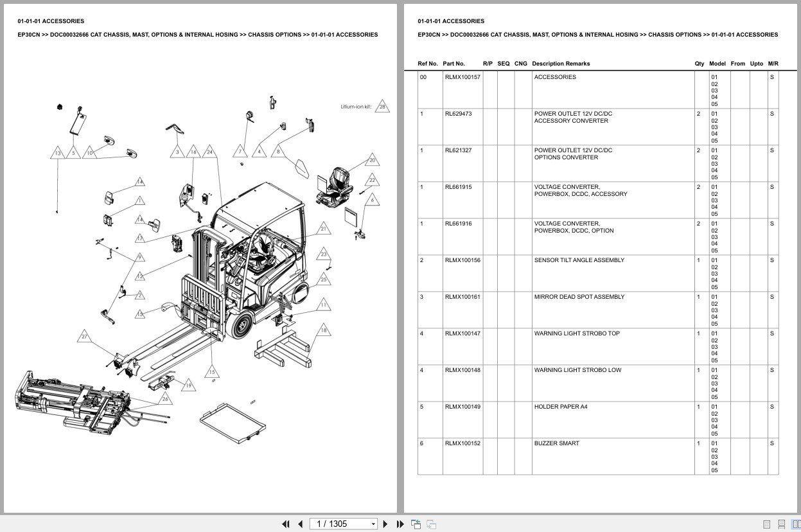Select the two-page facing view icon
The image size is (801, 532).
coord(797,524)
